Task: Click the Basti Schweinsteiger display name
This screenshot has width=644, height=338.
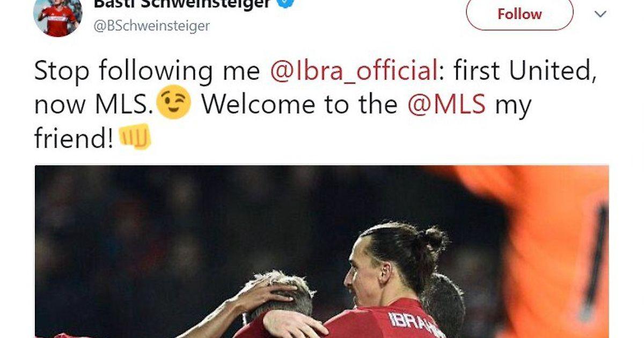Action: click(182, 4)
